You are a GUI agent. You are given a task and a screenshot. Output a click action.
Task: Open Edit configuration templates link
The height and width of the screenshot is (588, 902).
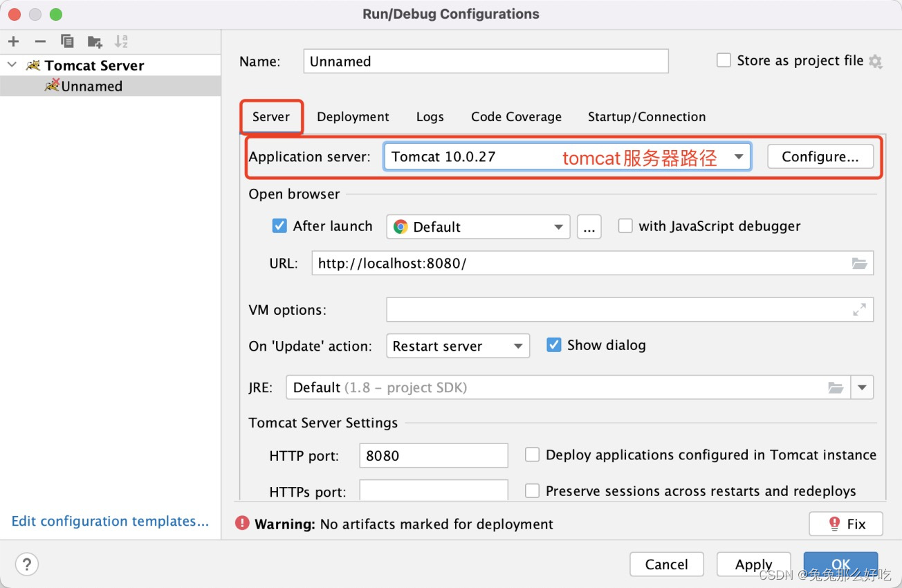(x=110, y=522)
